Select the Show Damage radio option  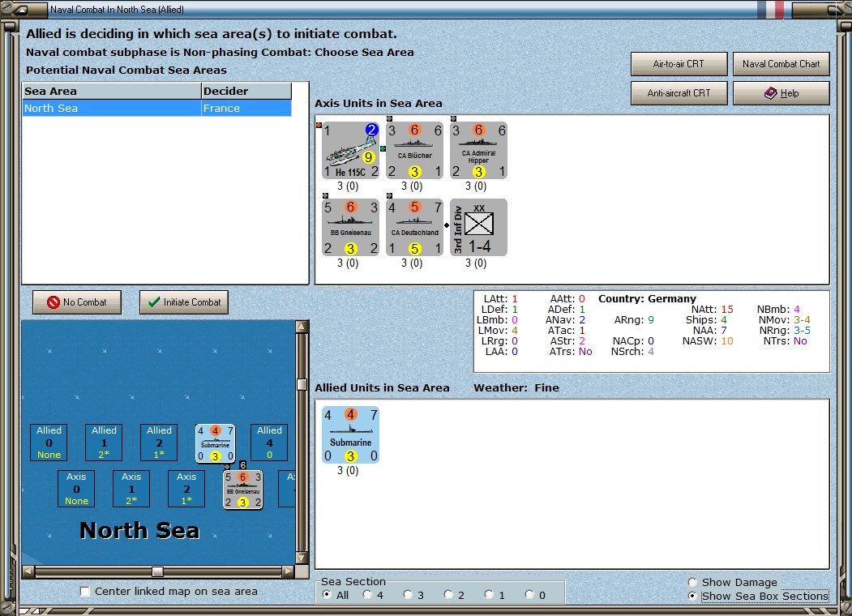[x=692, y=582]
